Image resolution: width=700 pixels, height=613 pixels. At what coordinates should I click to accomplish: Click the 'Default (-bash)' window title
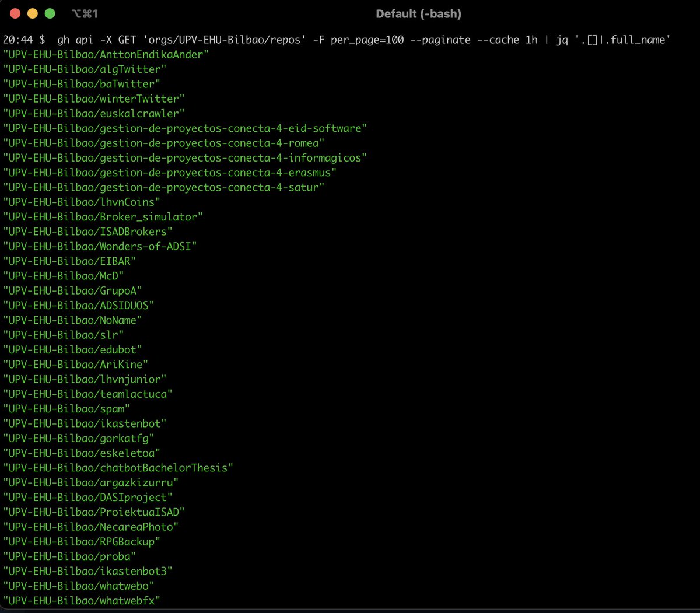coord(419,13)
